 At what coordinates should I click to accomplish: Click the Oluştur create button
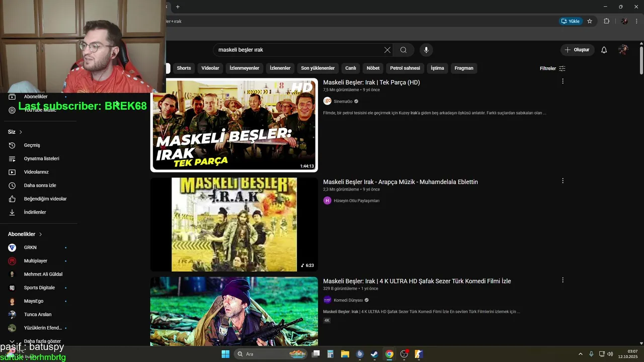tap(578, 50)
